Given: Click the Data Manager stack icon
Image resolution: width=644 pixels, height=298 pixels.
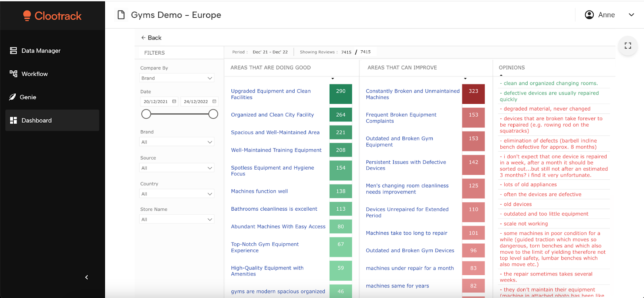Looking at the screenshot, I should click(x=13, y=51).
